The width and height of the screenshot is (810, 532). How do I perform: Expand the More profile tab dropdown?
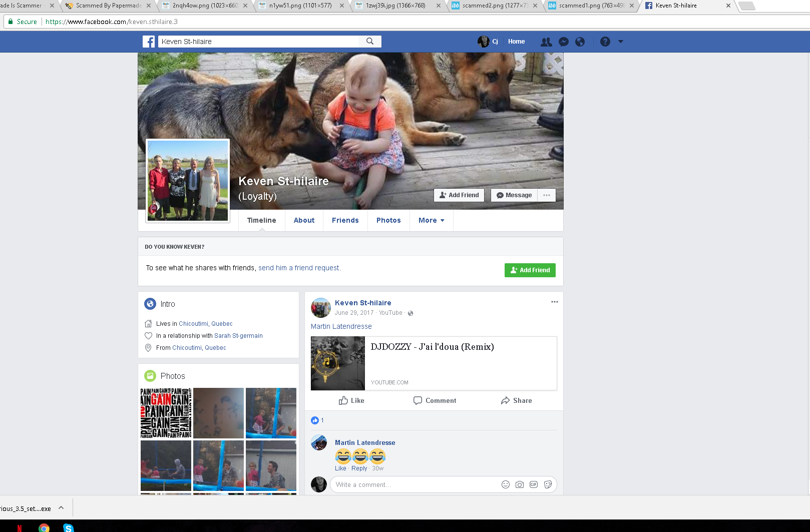(432, 220)
